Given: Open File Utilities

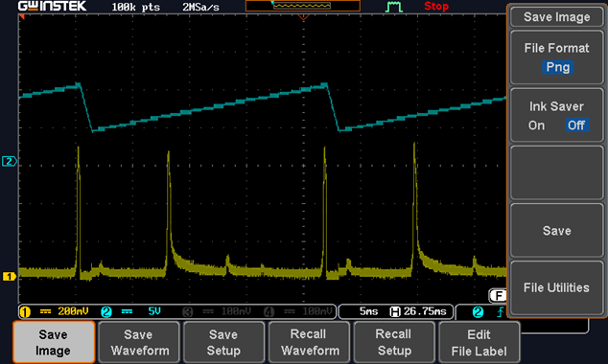Looking at the screenshot, I should tap(557, 287).
